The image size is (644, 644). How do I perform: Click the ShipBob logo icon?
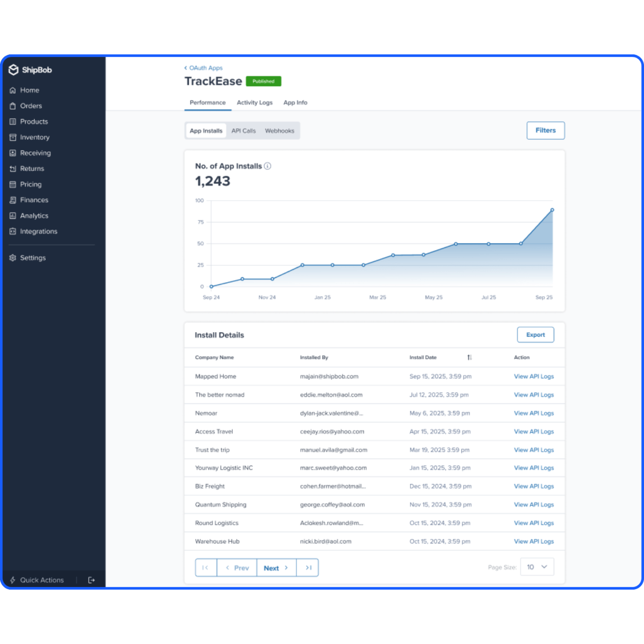point(14,70)
